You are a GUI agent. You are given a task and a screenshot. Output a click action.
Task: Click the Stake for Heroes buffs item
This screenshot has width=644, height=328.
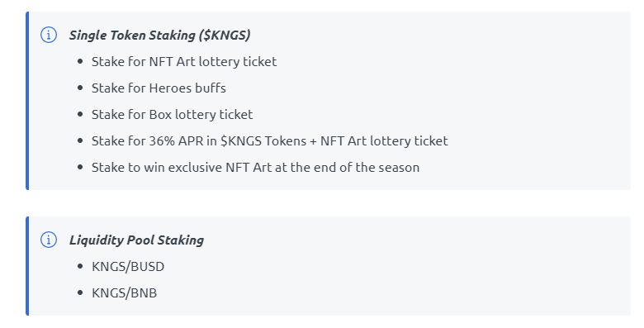(x=159, y=88)
